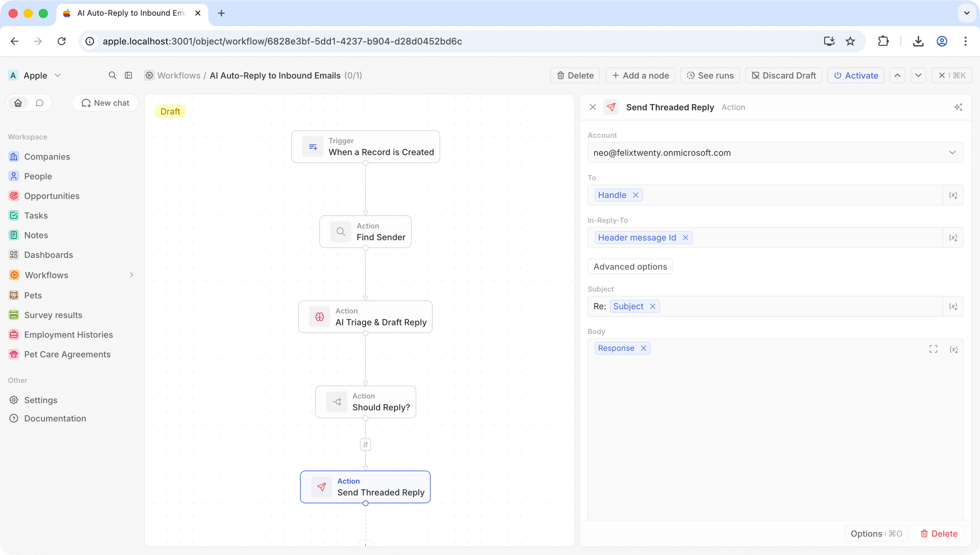Click the AI sparkle icon in action panel
The height and width of the screenshot is (555, 980).
tap(958, 107)
